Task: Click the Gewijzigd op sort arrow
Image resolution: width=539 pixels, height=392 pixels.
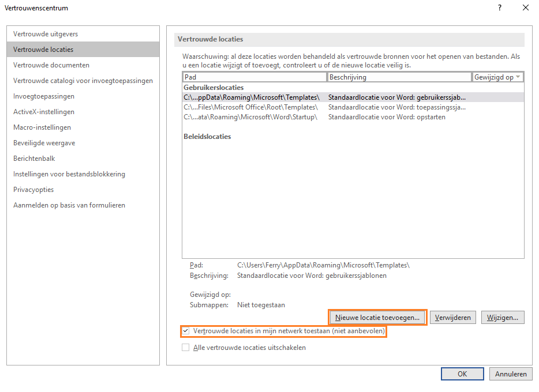Action: coord(518,77)
